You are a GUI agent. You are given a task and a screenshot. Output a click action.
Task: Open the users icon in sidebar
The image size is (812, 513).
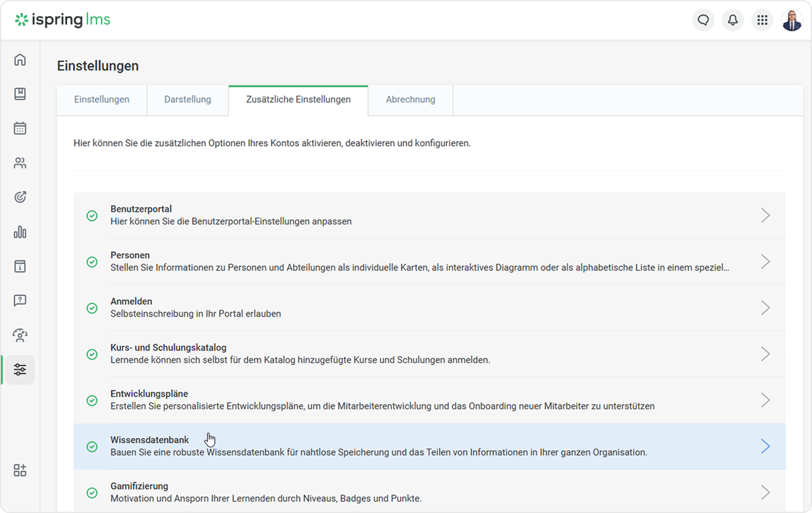[x=20, y=163]
